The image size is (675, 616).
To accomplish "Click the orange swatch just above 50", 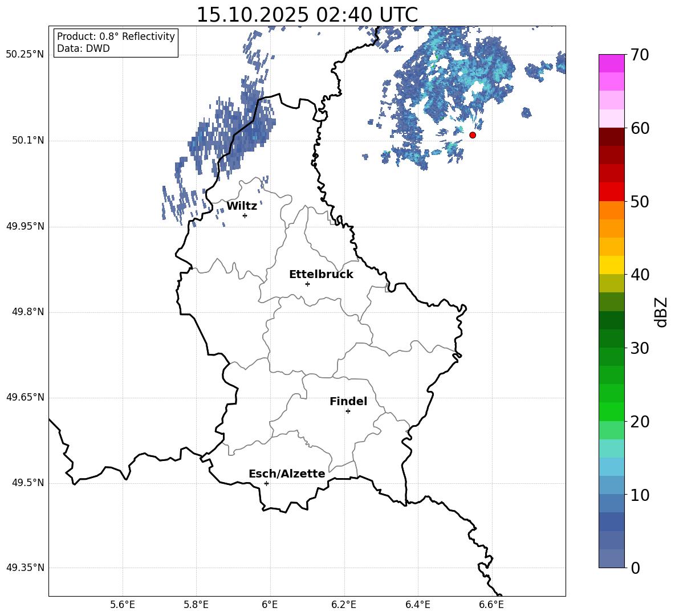I will [611, 210].
